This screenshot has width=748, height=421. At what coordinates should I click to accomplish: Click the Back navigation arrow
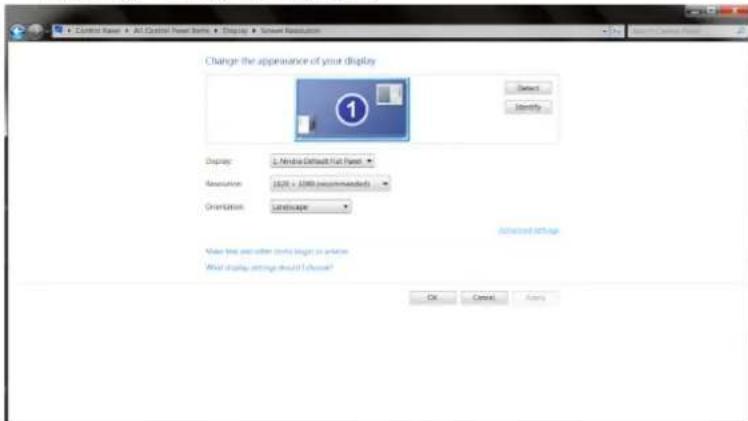coord(16,32)
